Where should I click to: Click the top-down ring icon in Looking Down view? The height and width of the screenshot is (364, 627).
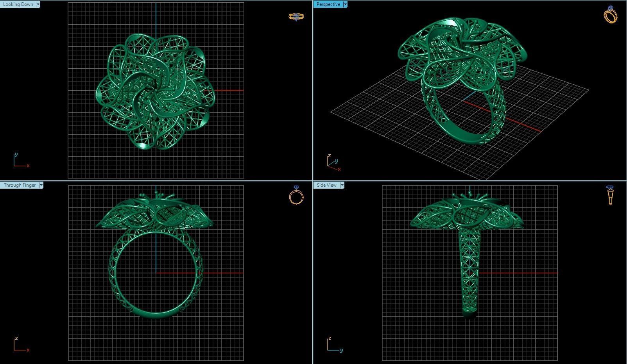(x=296, y=16)
